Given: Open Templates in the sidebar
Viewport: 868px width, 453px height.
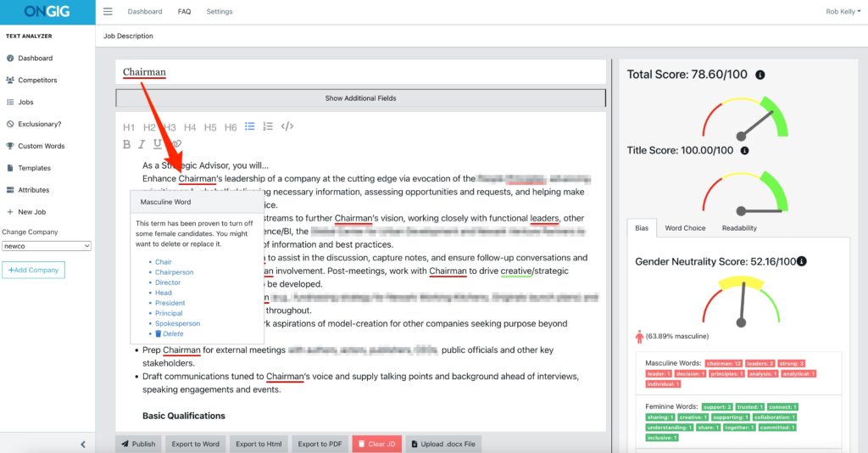Looking at the screenshot, I should coord(28,168).
